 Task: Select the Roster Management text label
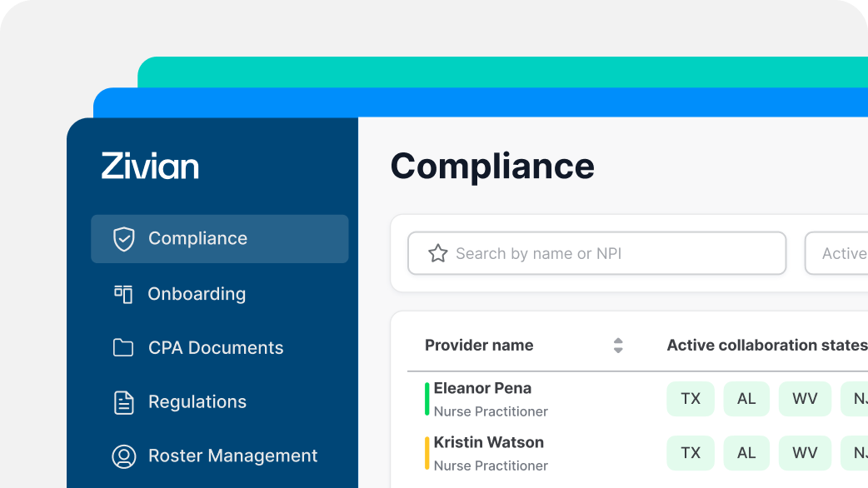pos(232,456)
